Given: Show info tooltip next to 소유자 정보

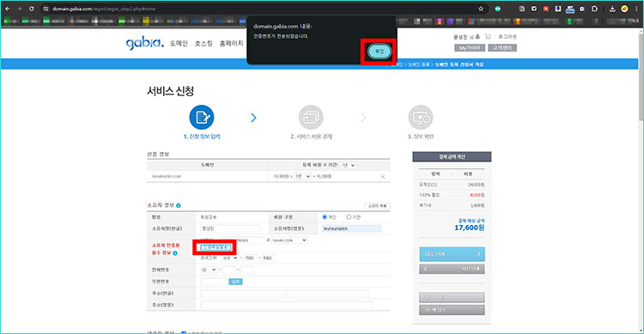Looking at the screenshot, I should (179, 205).
